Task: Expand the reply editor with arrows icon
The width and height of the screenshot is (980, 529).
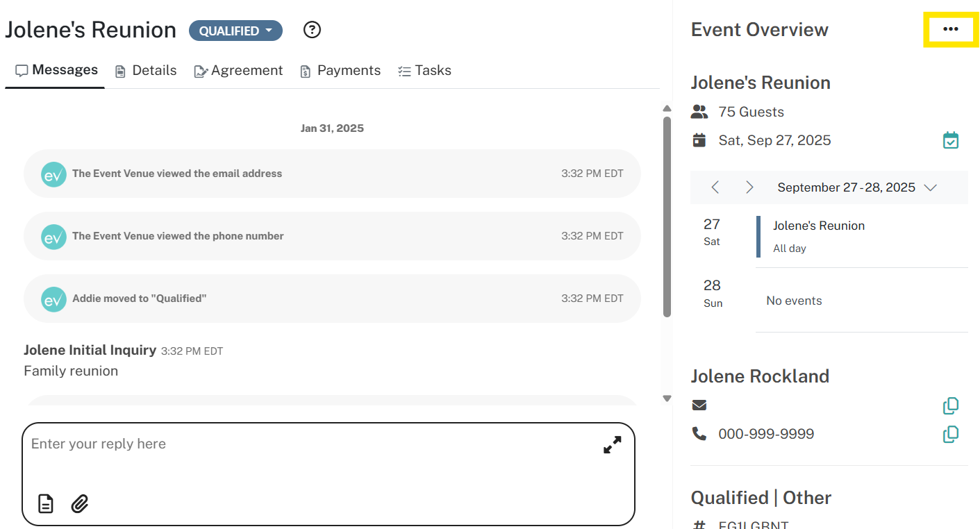Action: 612,445
